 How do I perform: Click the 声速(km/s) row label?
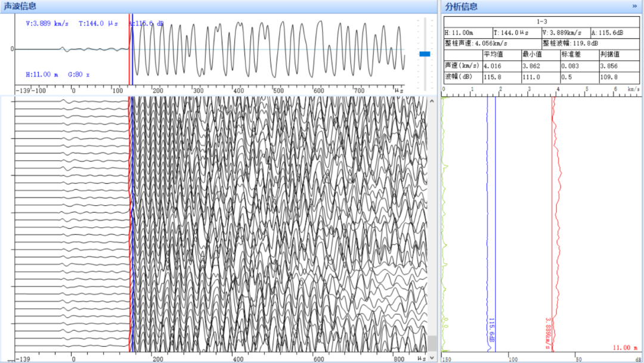(462, 66)
